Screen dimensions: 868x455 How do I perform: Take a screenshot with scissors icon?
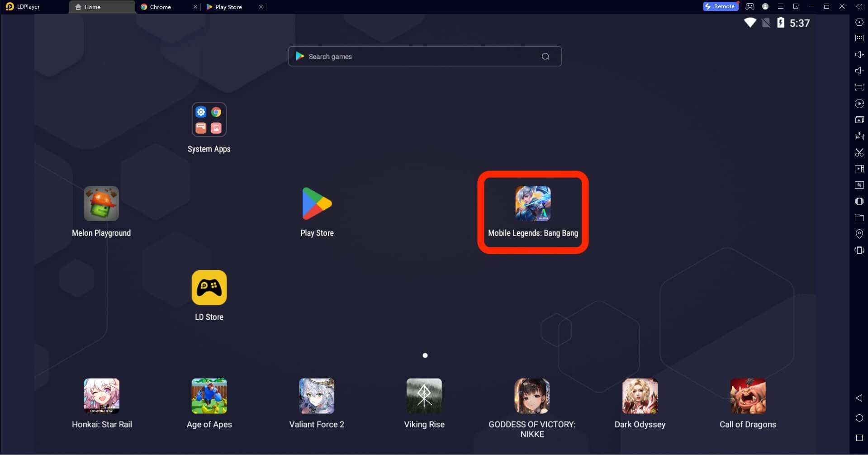pyautogui.click(x=859, y=152)
